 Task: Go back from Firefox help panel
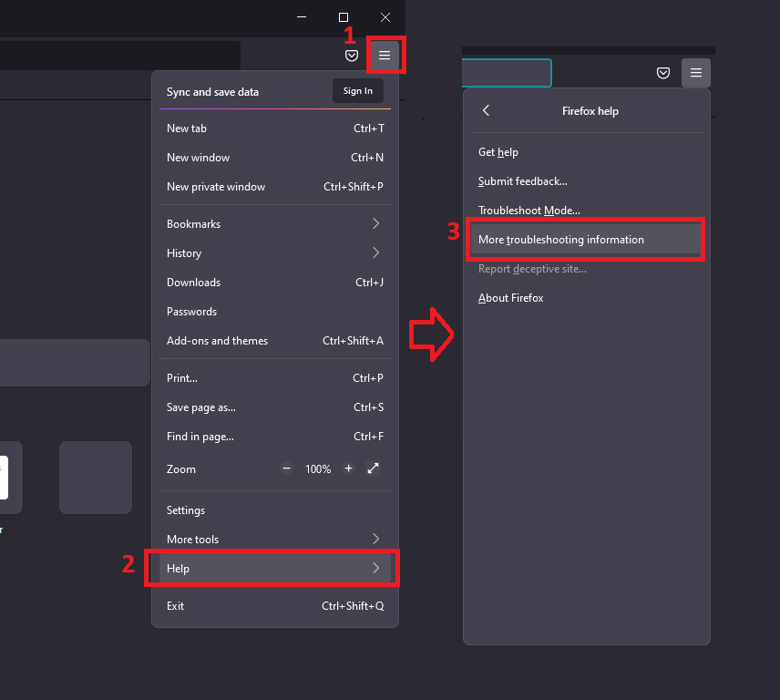click(x=486, y=110)
